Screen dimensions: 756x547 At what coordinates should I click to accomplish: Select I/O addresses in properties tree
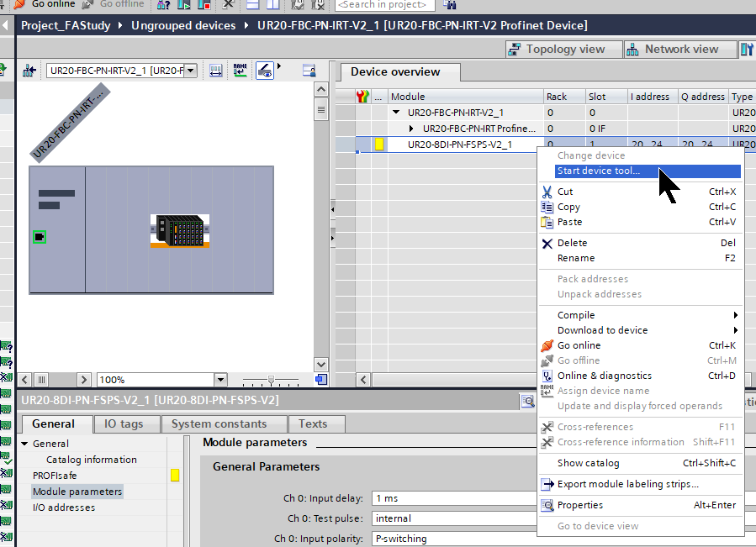tap(64, 508)
